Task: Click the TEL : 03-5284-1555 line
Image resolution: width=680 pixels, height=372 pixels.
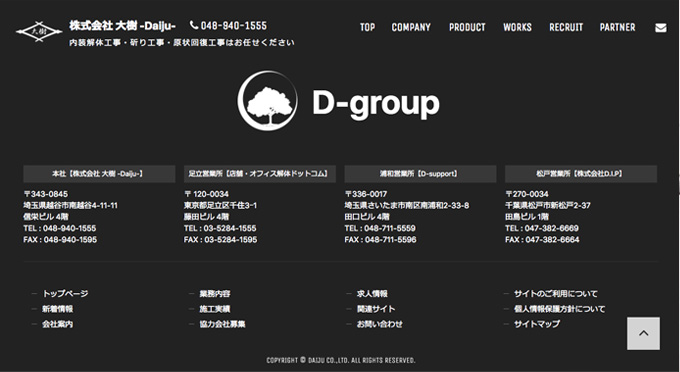Action: [x=220, y=228]
